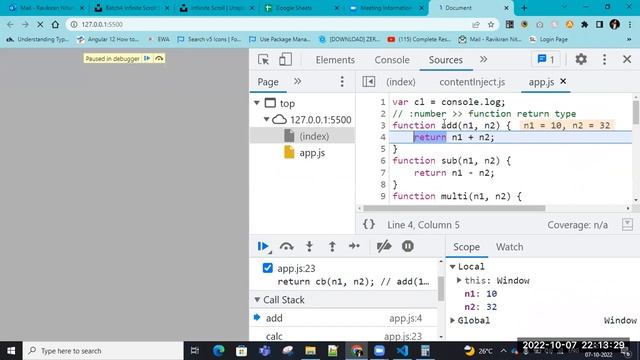Collapse the 127.0.0.1:5500 tree node

tap(266, 119)
